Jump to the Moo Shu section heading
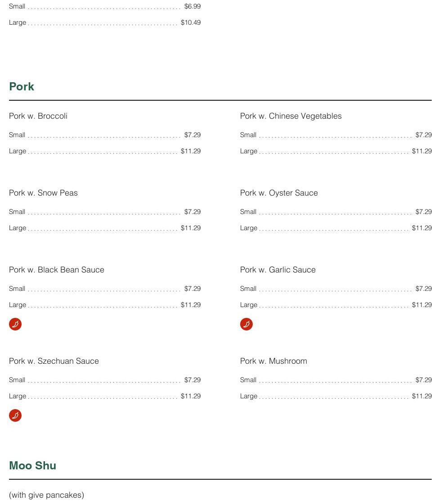The height and width of the screenshot is (504, 434). click(x=32, y=466)
